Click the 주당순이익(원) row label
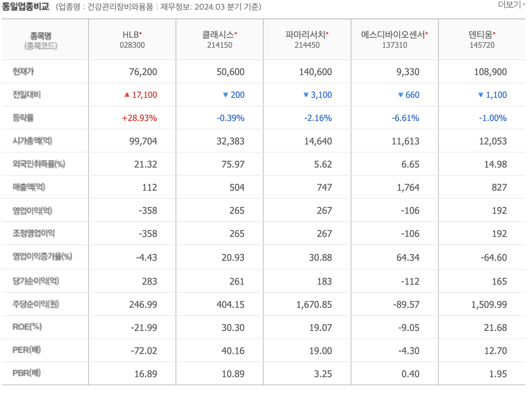This screenshot has height=393, width=532. pyautogui.click(x=36, y=304)
